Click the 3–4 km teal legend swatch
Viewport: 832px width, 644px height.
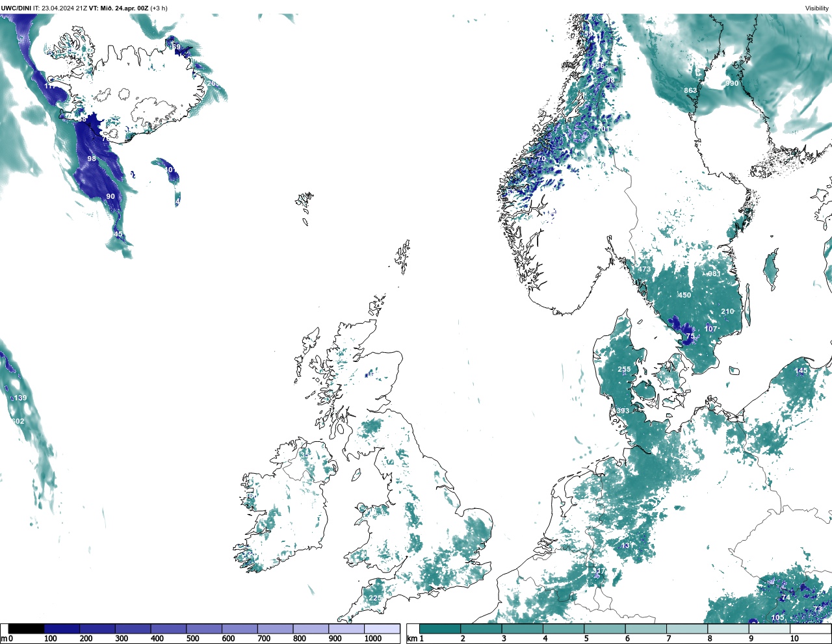pos(523,628)
